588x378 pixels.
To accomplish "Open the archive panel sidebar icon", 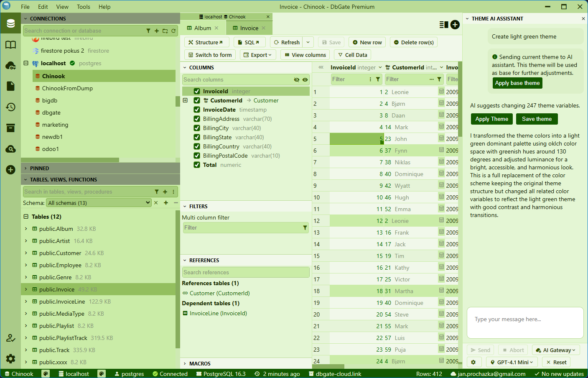I will pyautogui.click(x=10, y=128).
